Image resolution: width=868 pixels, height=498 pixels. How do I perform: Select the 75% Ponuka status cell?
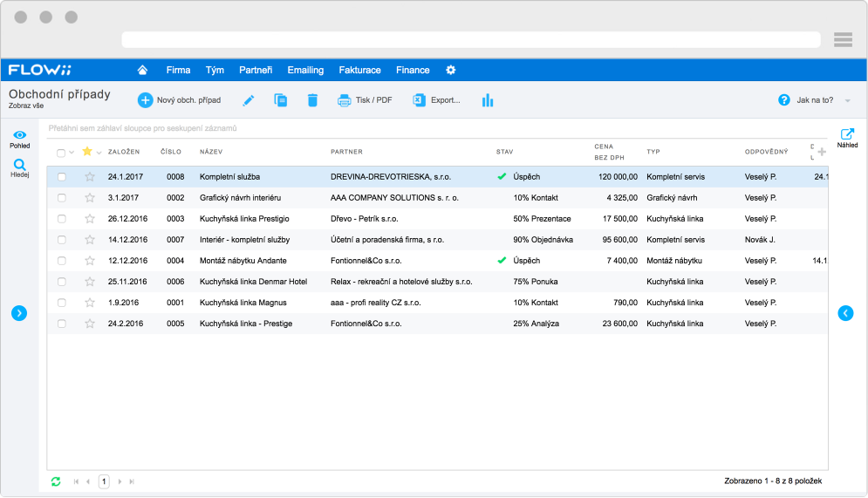click(536, 282)
